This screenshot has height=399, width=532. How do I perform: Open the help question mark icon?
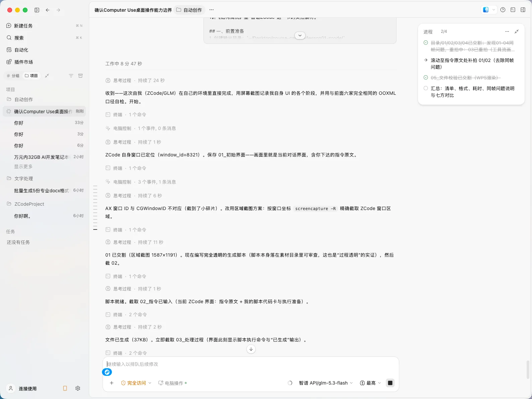503,10
